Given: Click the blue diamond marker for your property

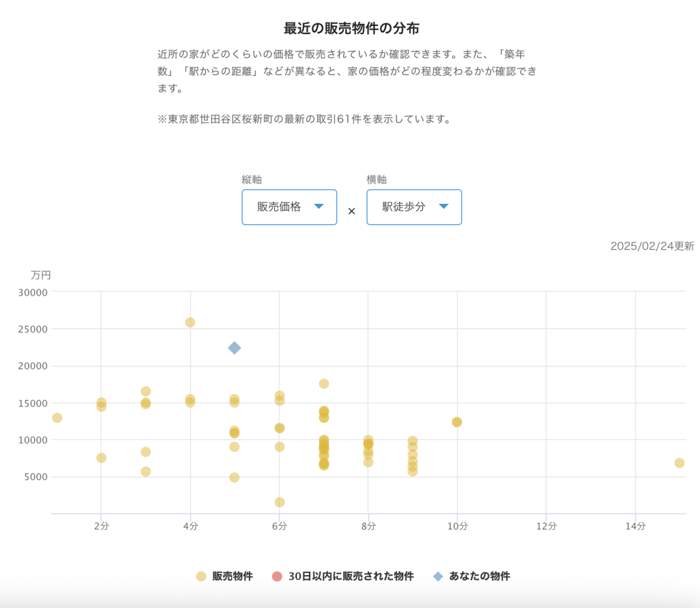Looking at the screenshot, I should [234, 348].
